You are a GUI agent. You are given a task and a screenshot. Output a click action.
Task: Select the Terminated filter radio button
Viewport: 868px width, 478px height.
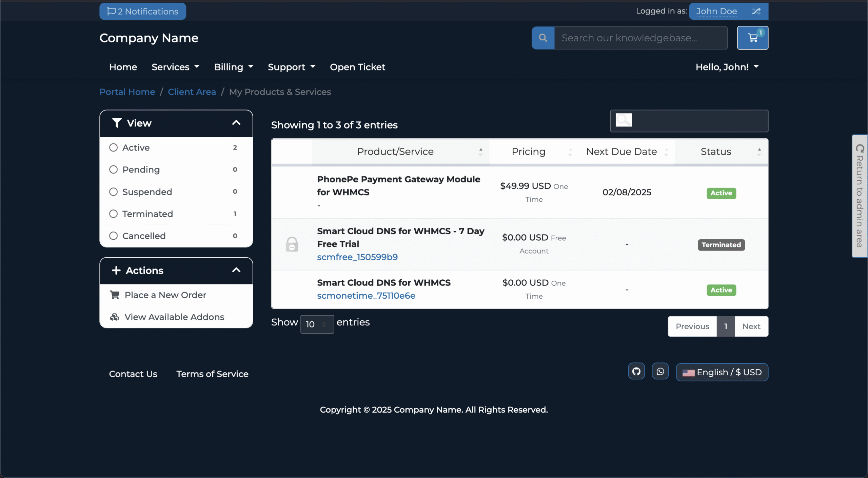point(113,214)
